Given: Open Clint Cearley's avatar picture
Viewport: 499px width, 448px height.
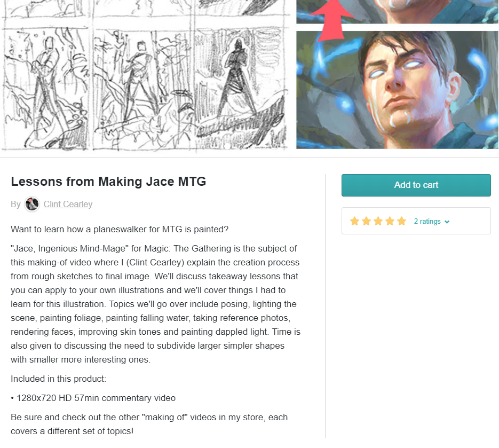Looking at the screenshot, I should tap(32, 204).
